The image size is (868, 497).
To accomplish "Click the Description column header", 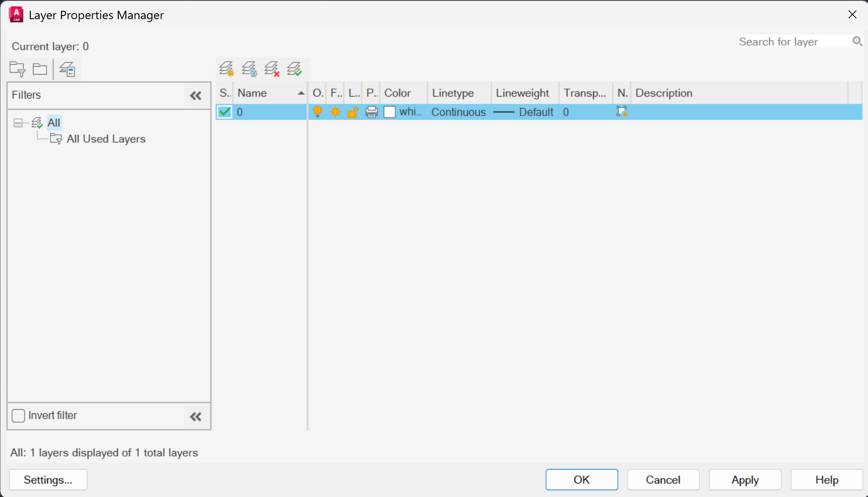I will (739, 93).
